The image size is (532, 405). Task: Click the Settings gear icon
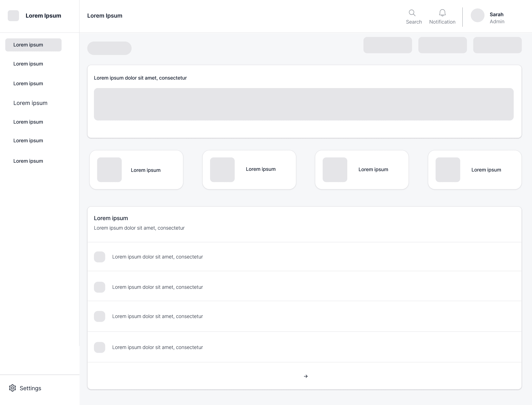tap(12, 388)
